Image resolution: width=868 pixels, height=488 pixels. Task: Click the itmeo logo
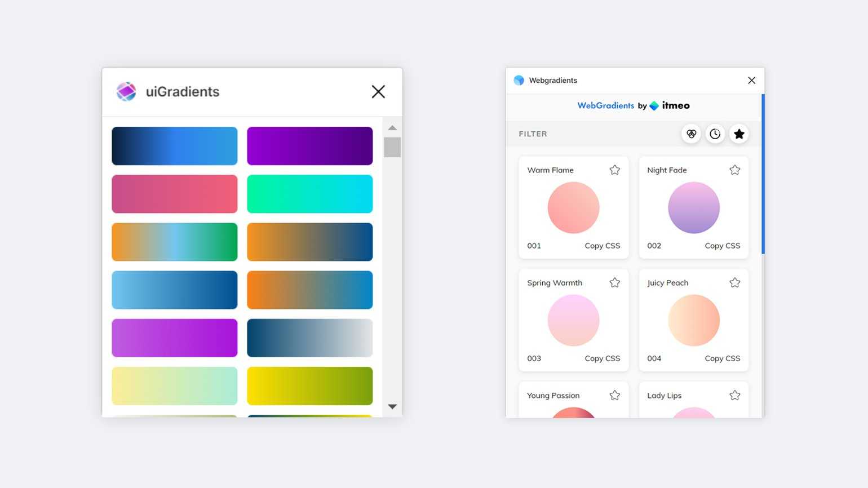coord(670,105)
